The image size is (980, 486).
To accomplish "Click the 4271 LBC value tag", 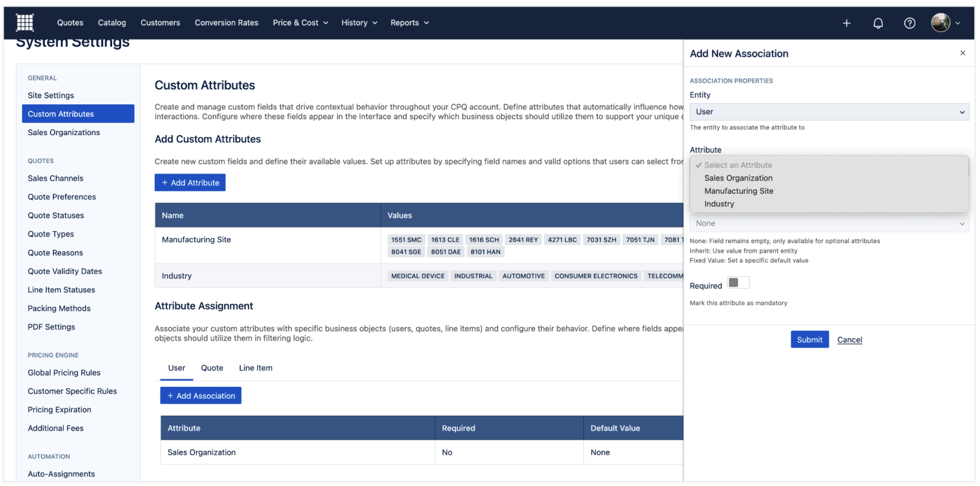I will [x=562, y=240].
